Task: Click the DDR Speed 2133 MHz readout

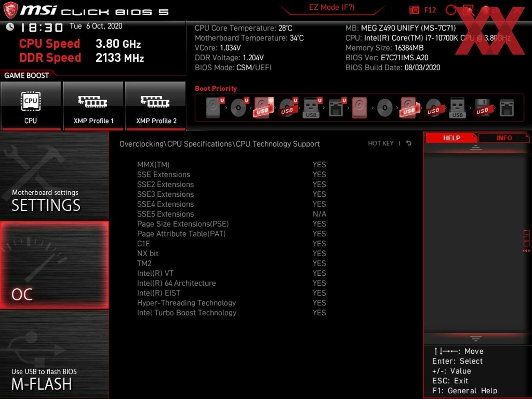Action: 82,58
